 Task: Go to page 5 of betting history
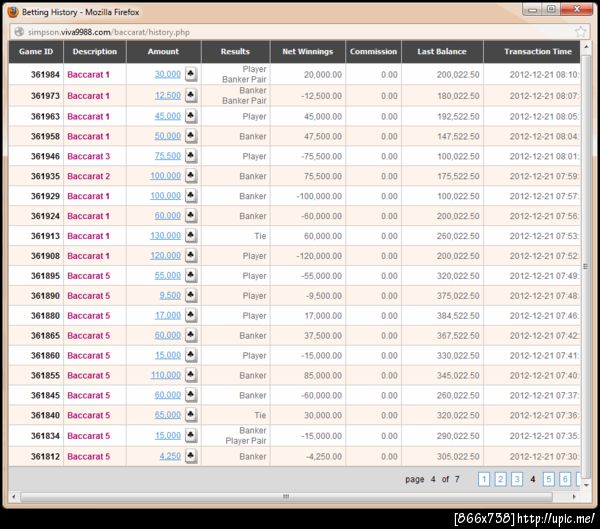pos(549,479)
